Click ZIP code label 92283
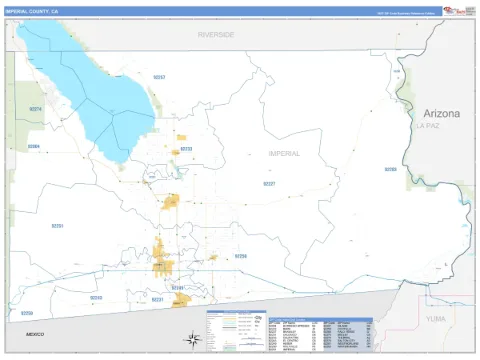The image size is (480, 360). click(390, 169)
